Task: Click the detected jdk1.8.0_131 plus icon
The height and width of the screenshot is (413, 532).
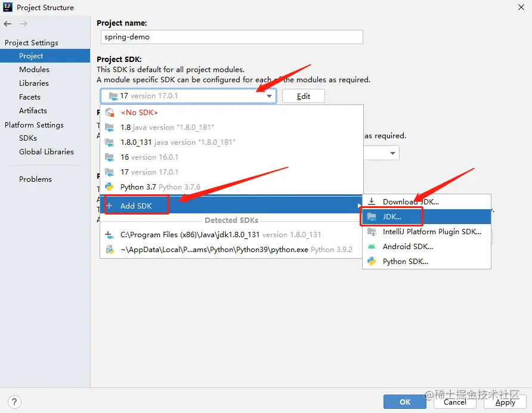Action: click(109, 235)
